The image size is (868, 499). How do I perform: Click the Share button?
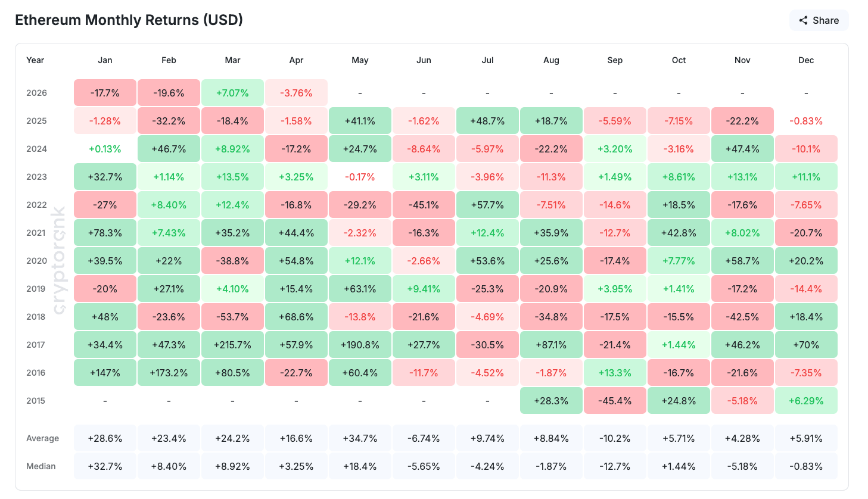click(819, 20)
